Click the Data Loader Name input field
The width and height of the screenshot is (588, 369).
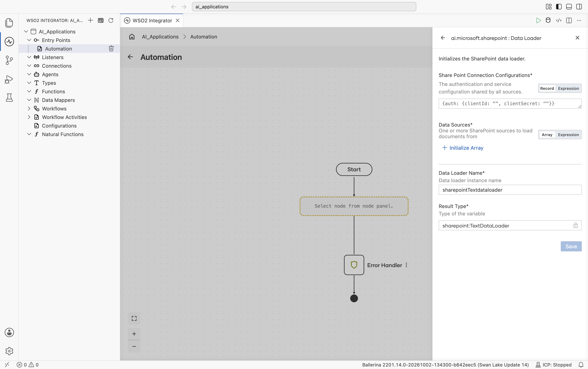coord(510,190)
